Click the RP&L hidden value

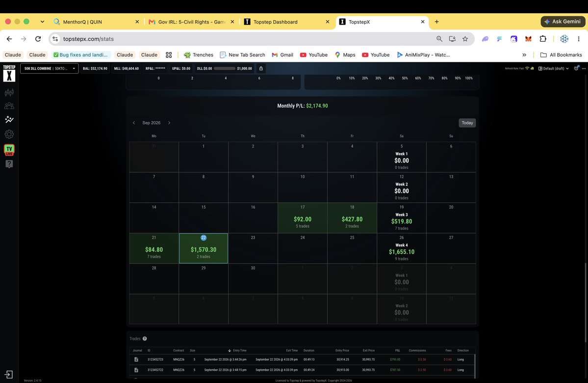pyautogui.click(x=155, y=68)
